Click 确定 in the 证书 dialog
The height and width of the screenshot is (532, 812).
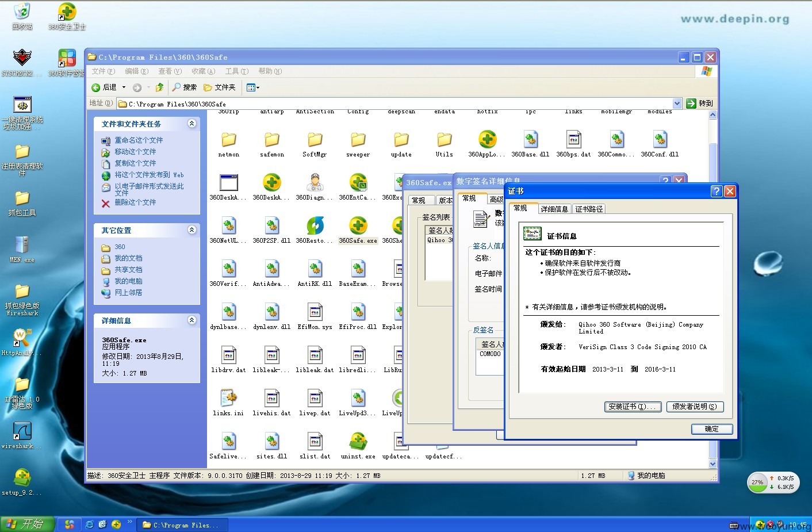pyautogui.click(x=712, y=429)
